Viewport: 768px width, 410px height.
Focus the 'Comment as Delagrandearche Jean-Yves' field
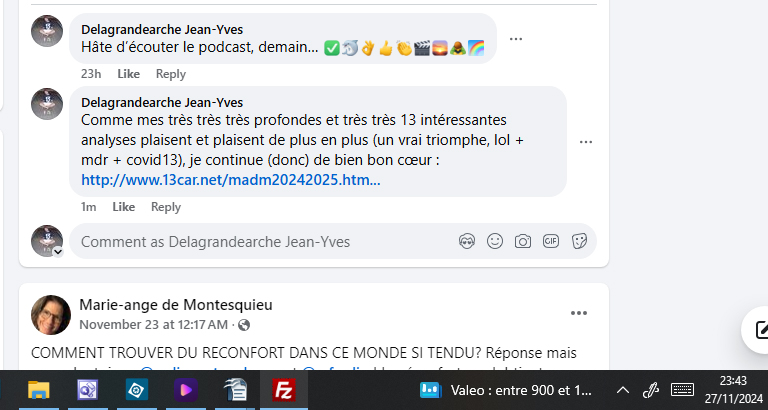[x=264, y=241]
